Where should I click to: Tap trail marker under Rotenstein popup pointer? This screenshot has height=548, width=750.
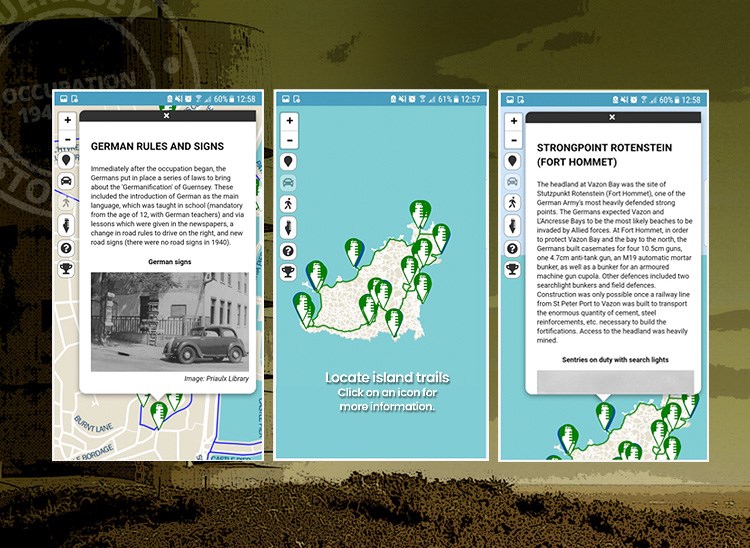605,416
